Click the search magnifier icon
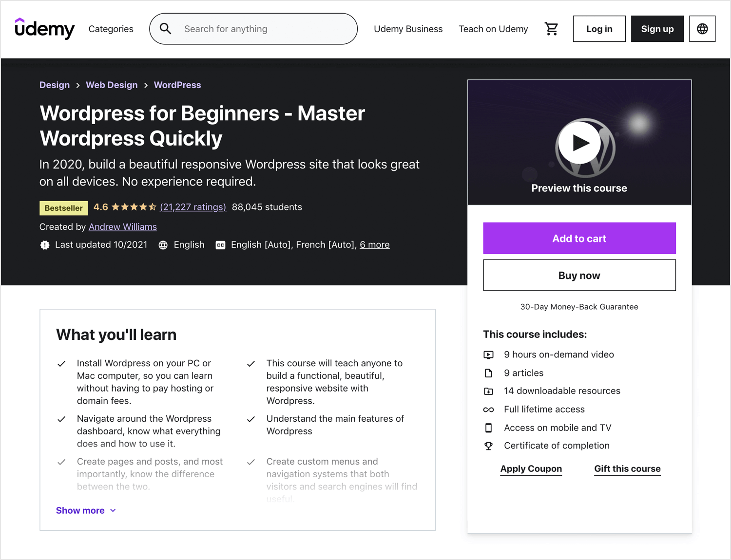This screenshot has width=731, height=560. [x=166, y=29]
